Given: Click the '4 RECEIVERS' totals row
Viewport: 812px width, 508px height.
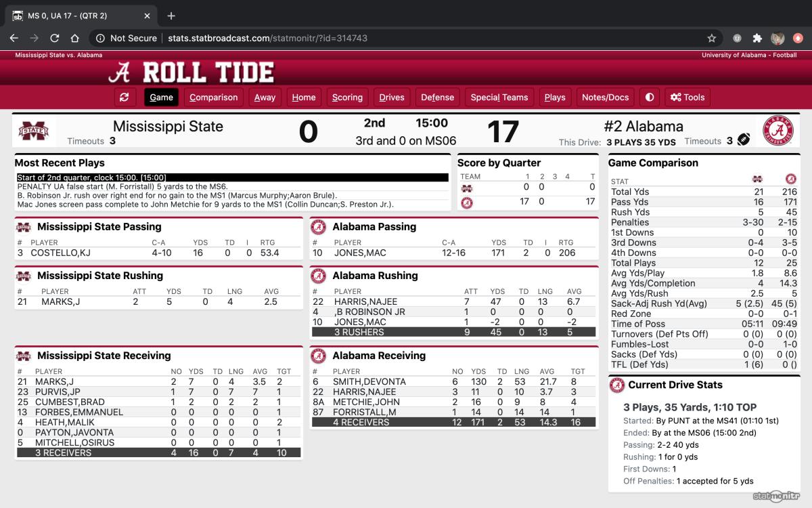Looking at the screenshot, I should click(453, 422).
